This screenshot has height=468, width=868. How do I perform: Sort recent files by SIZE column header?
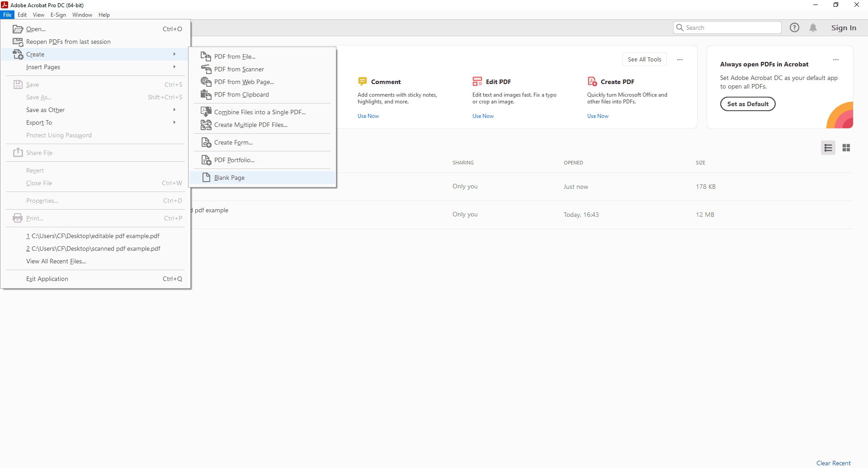pos(700,163)
